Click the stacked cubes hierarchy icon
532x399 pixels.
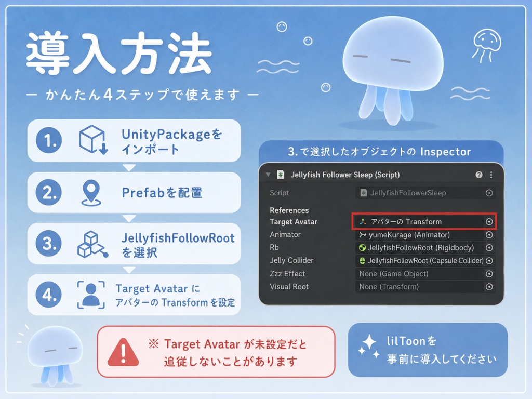pos(92,244)
